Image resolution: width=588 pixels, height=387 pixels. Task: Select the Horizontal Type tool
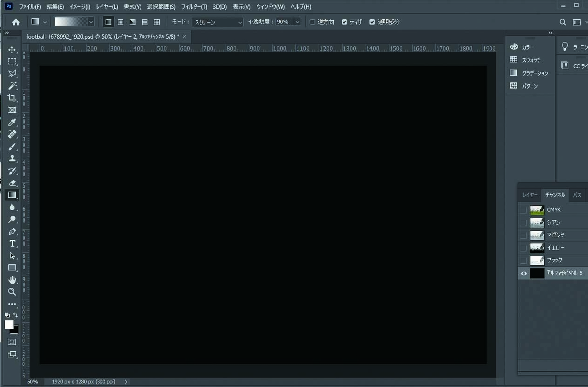coord(12,244)
